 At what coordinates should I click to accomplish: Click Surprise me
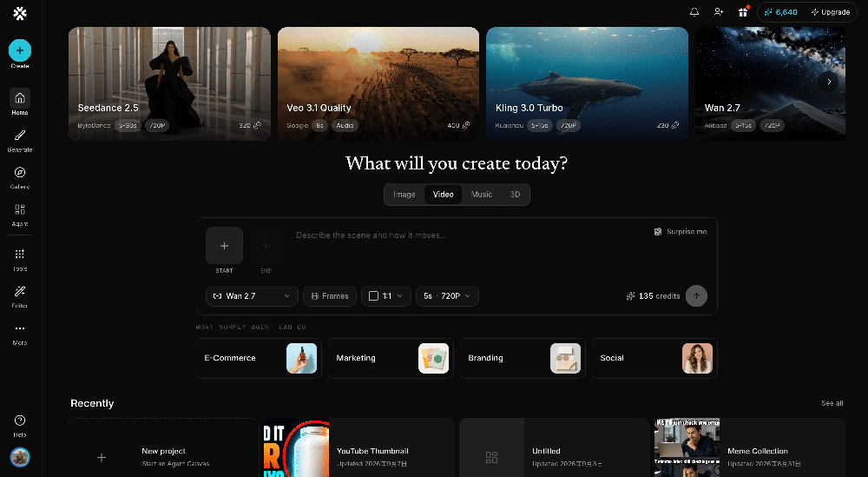coord(681,232)
